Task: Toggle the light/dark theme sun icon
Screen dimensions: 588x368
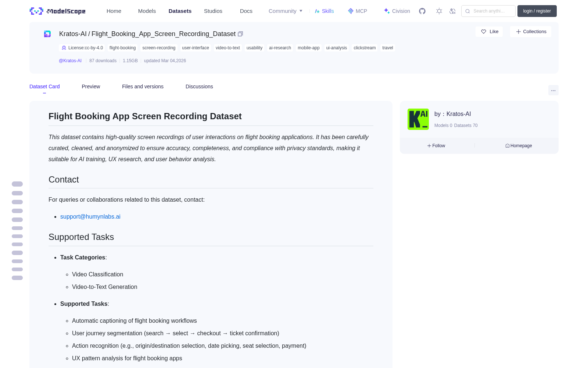Action: tap(439, 11)
